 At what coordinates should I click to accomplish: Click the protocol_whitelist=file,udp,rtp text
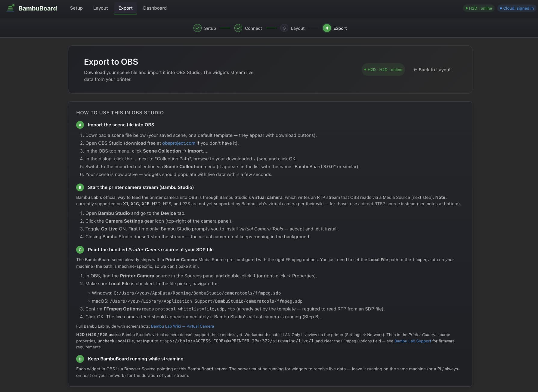point(195,309)
